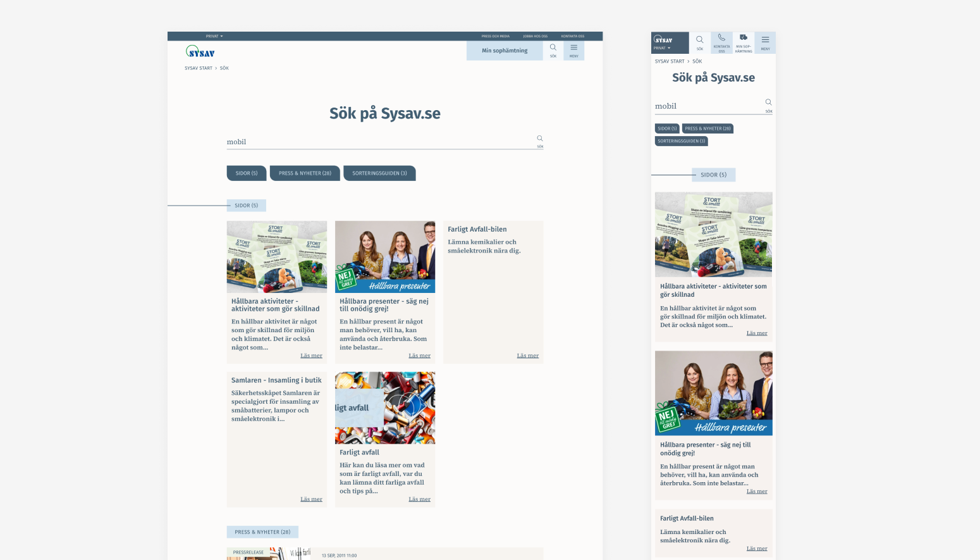Image resolution: width=980 pixels, height=560 pixels.
Task: Tap phone icon Kontakta oss in mobile header
Action: click(x=721, y=41)
